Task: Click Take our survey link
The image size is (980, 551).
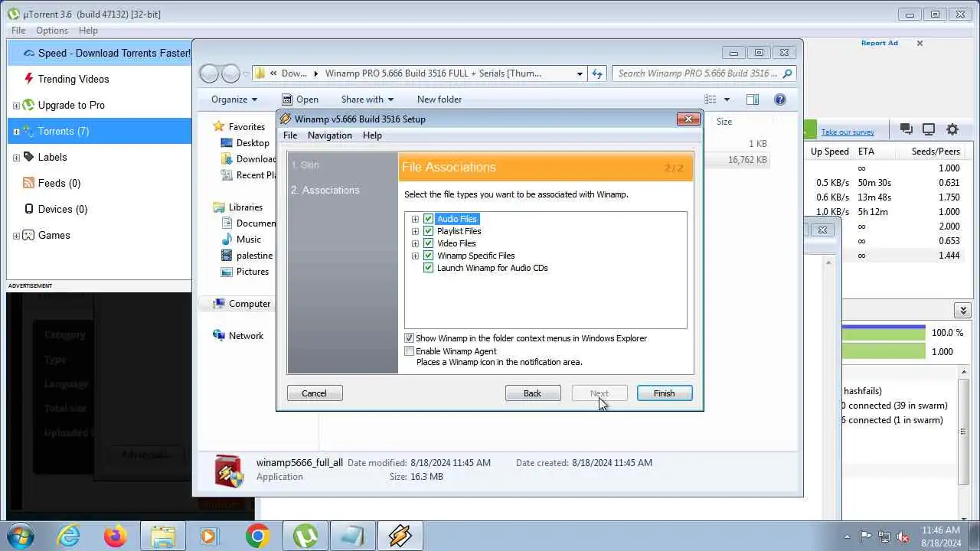Action: (848, 132)
